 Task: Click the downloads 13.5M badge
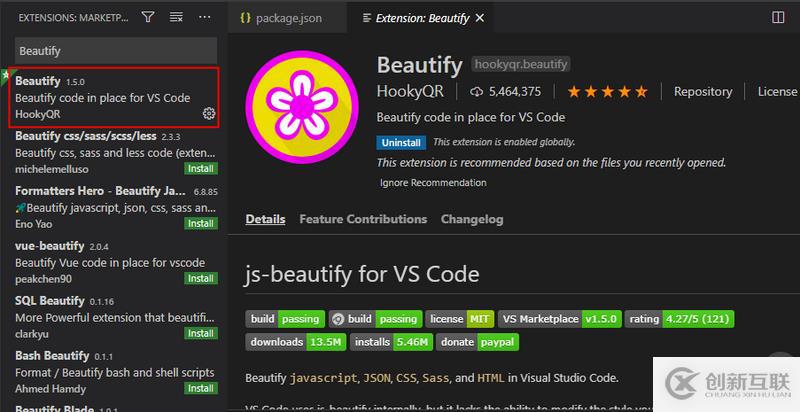[296, 342]
